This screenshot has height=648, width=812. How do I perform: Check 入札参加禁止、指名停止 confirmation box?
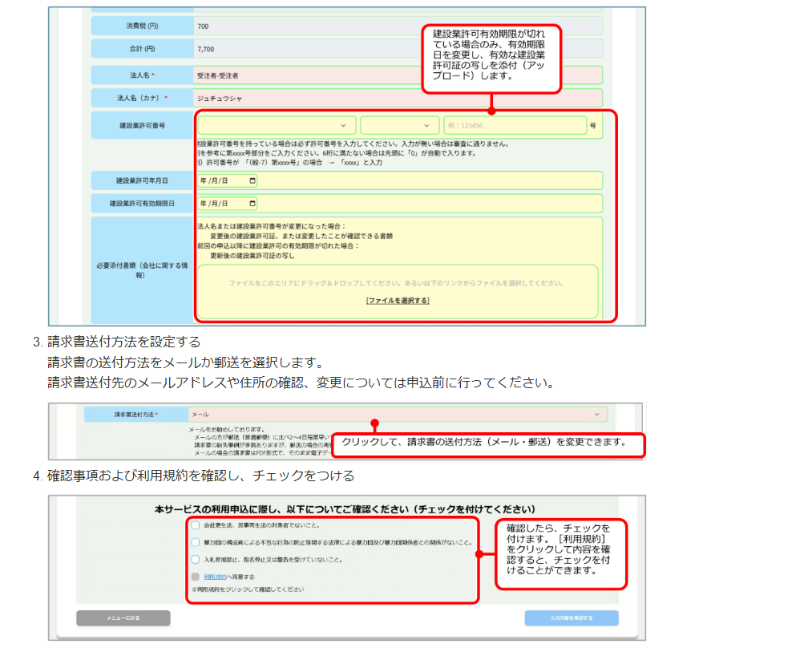coord(196,559)
